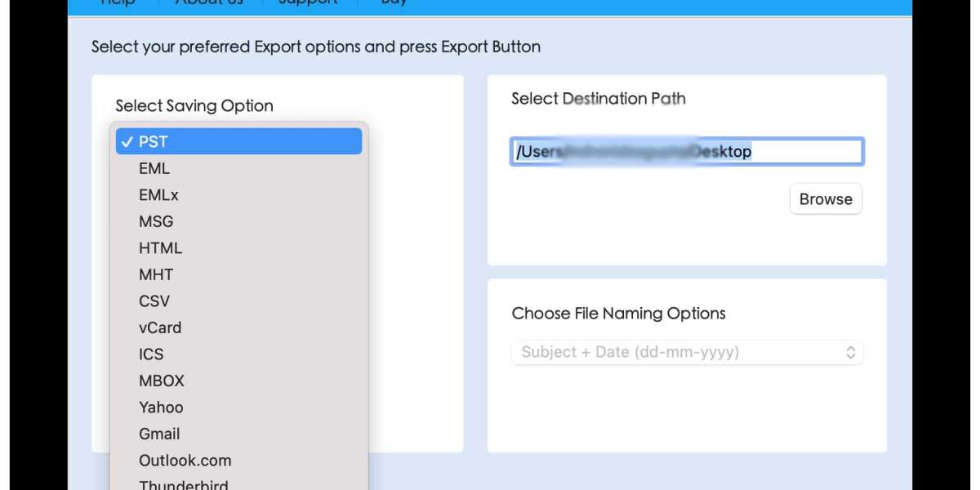Open the Support menu in top bar
The image size is (980, 490).
(x=308, y=3)
